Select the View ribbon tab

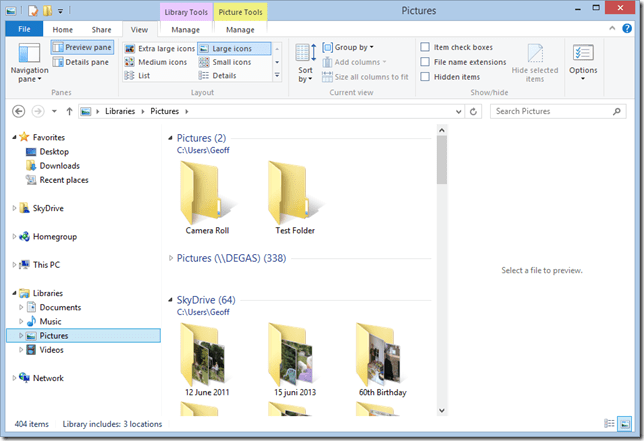[139, 30]
